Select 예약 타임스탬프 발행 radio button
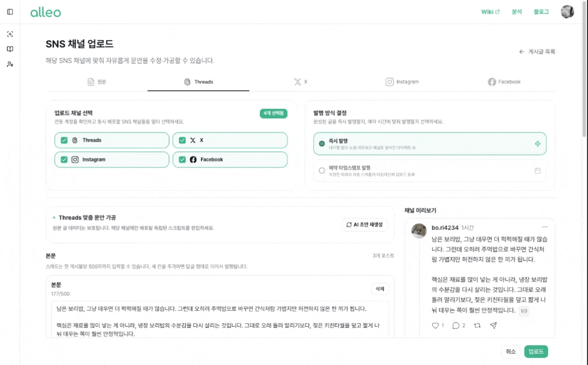This screenshot has height=365, width=588. point(322,171)
